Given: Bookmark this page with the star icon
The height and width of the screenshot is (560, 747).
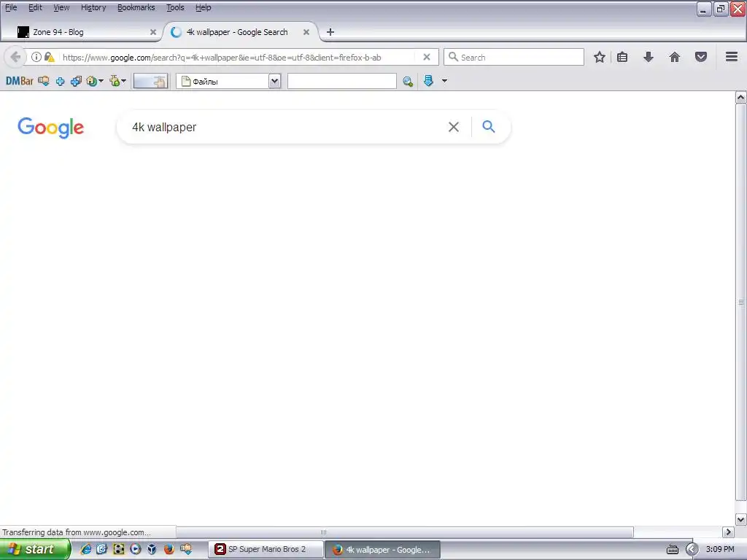Looking at the screenshot, I should [x=600, y=57].
